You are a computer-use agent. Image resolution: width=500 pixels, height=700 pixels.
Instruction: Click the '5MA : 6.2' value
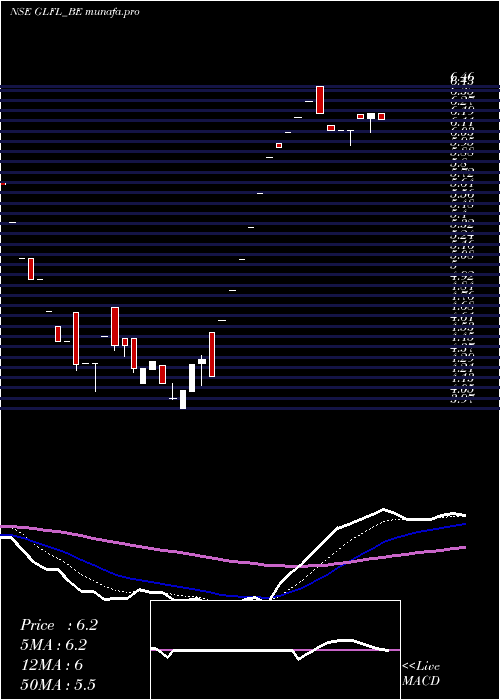point(54,645)
